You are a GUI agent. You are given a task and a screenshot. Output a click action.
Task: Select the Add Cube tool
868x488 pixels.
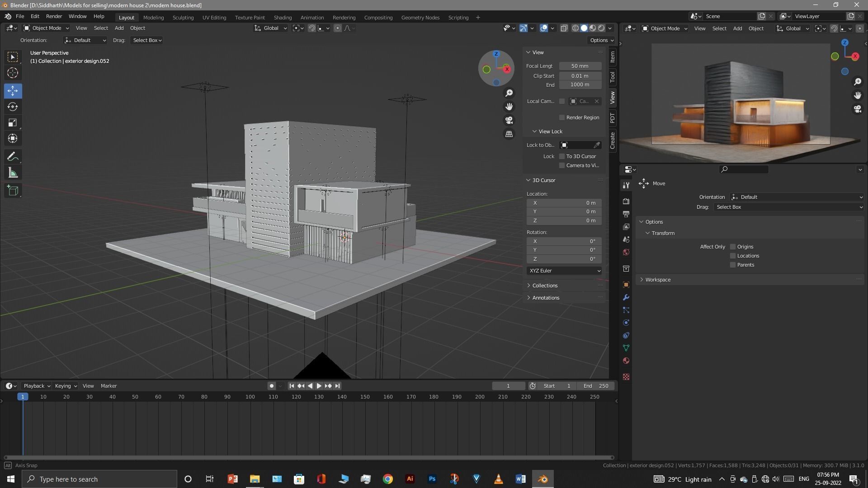[13, 191]
